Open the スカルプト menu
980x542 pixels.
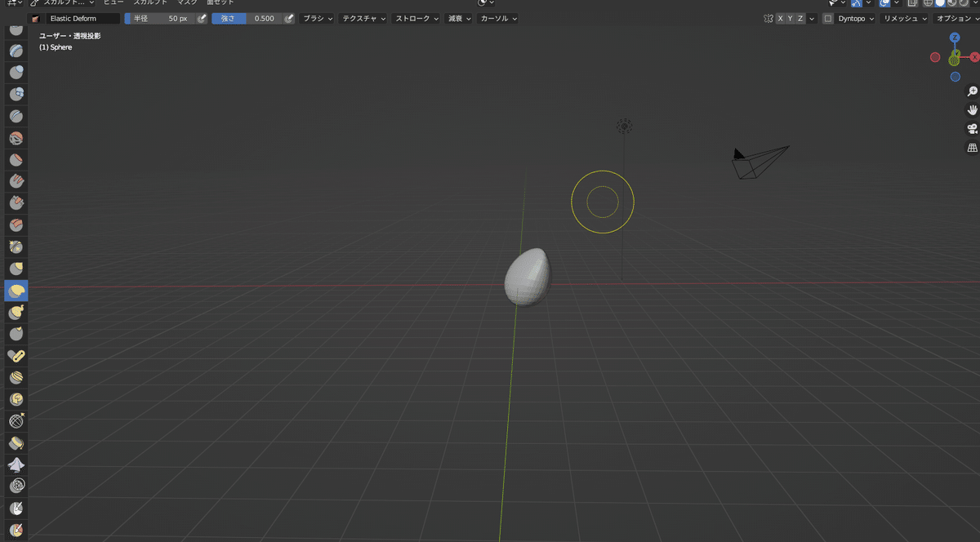(150, 3)
